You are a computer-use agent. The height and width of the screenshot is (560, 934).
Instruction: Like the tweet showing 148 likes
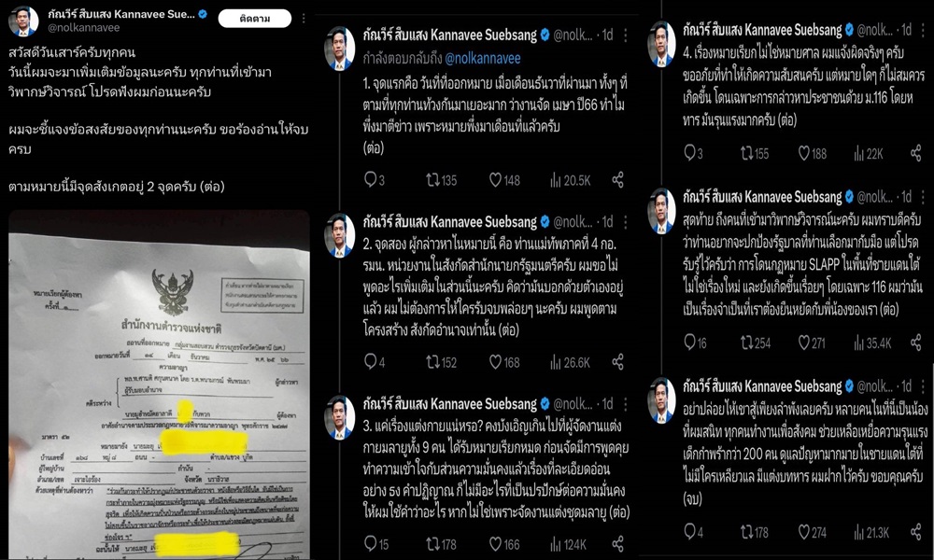pos(504,180)
